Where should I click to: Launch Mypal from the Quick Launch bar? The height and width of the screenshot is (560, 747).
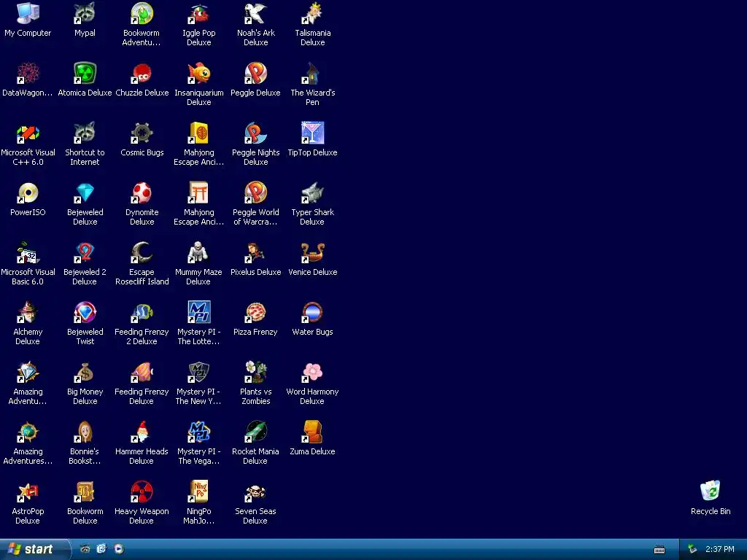(x=85, y=549)
